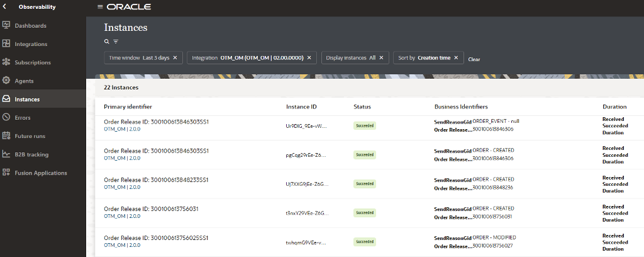
Task: Select B2B tracking menu item
Action: tap(31, 154)
